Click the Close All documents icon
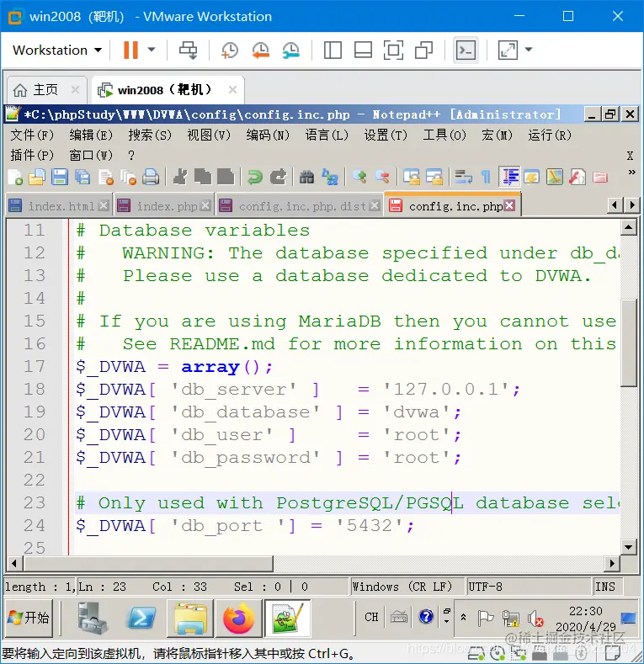This screenshot has height=664, width=644. [x=128, y=177]
